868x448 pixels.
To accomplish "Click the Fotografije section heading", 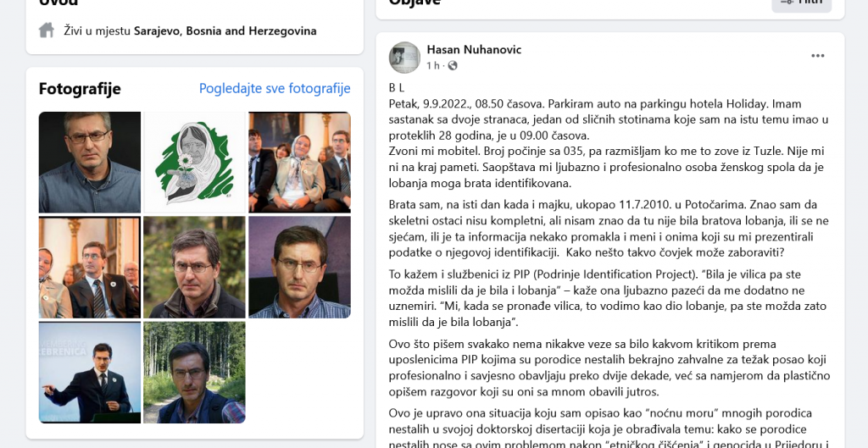I will tap(80, 89).
